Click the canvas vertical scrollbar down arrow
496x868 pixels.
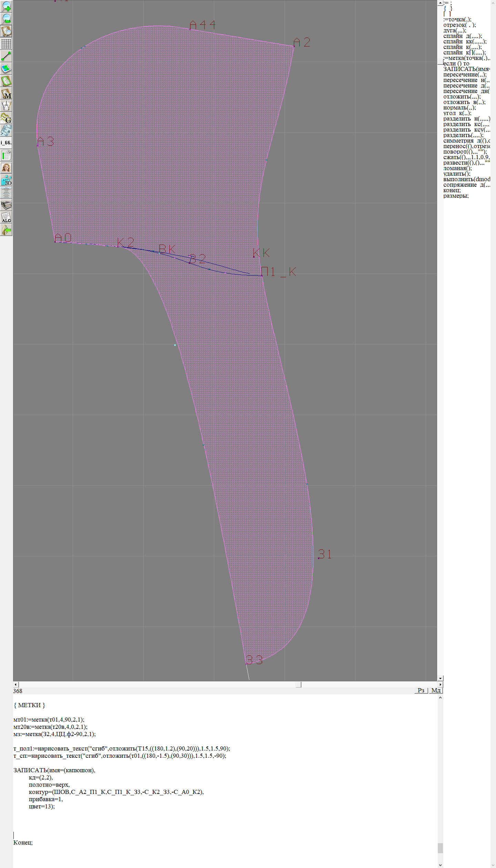pos(440,678)
